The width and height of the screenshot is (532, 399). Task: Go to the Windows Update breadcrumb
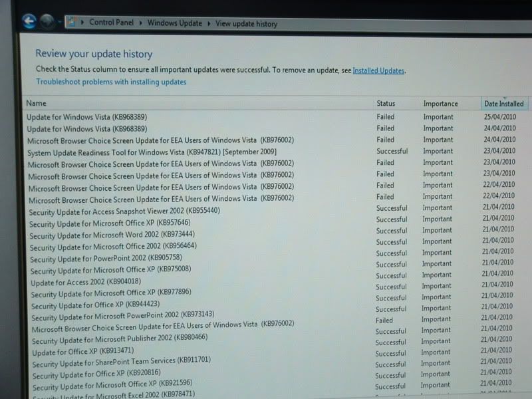click(x=175, y=23)
